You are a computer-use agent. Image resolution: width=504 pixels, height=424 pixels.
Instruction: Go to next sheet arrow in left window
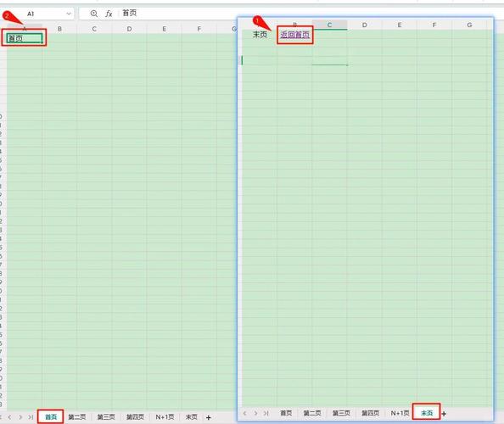pyautogui.click(x=20, y=417)
